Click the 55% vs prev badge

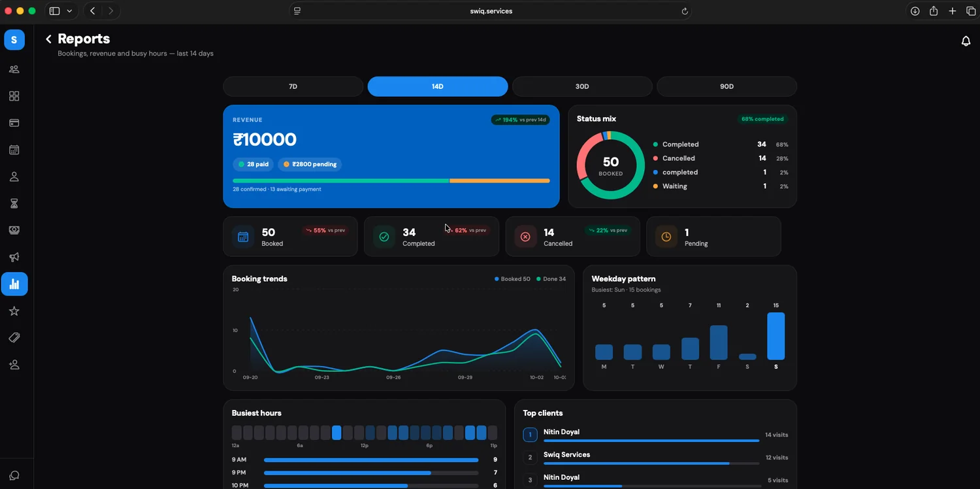click(x=326, y=230)
